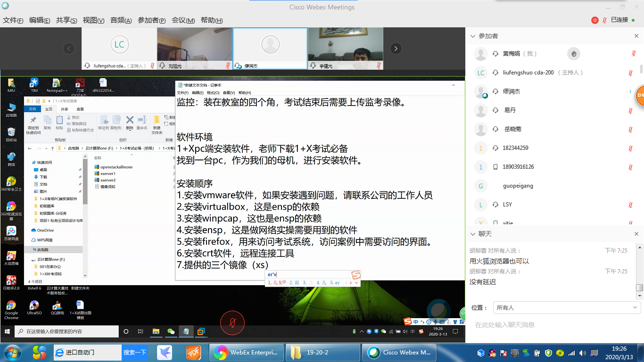Screen dimensions: 644x362
Task: Select the 李建光 video thumbnail
Action: coord(346,49)
